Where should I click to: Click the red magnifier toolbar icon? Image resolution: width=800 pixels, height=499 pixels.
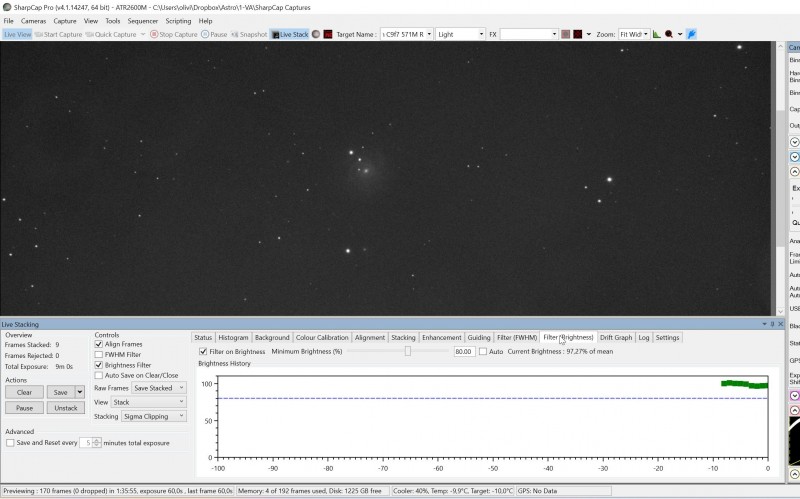click(x=668, y=34)
